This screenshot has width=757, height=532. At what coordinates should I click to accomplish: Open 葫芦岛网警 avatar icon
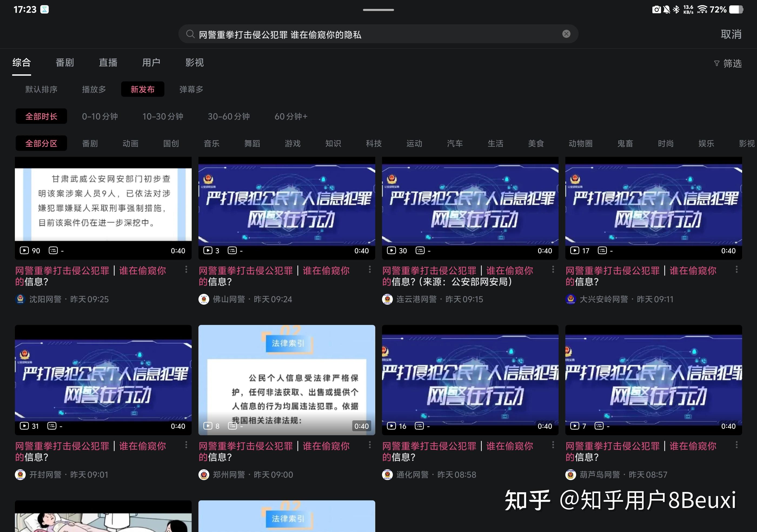pyautogui.click(x=571, y=475)
